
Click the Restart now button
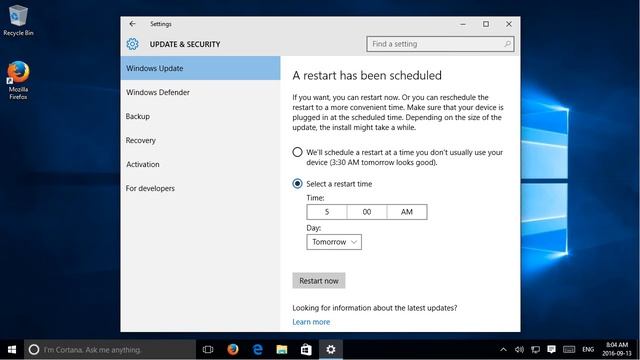[319, 281]
